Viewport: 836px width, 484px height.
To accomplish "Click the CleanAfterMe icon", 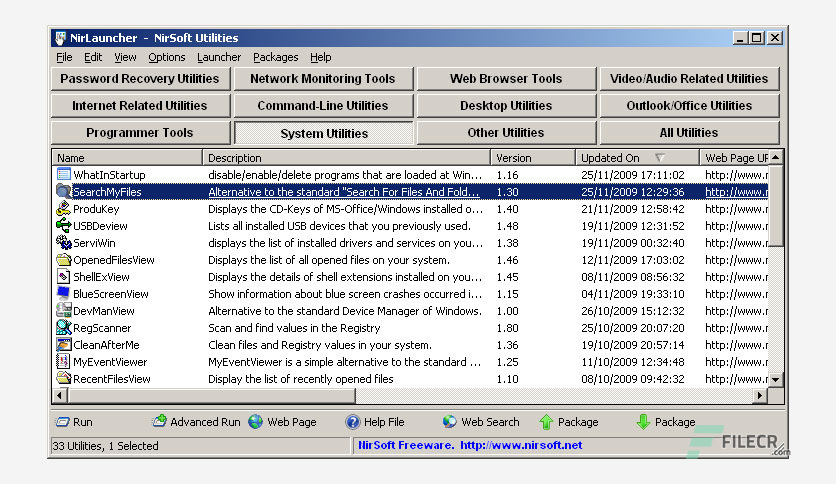I will click(63, 345).
